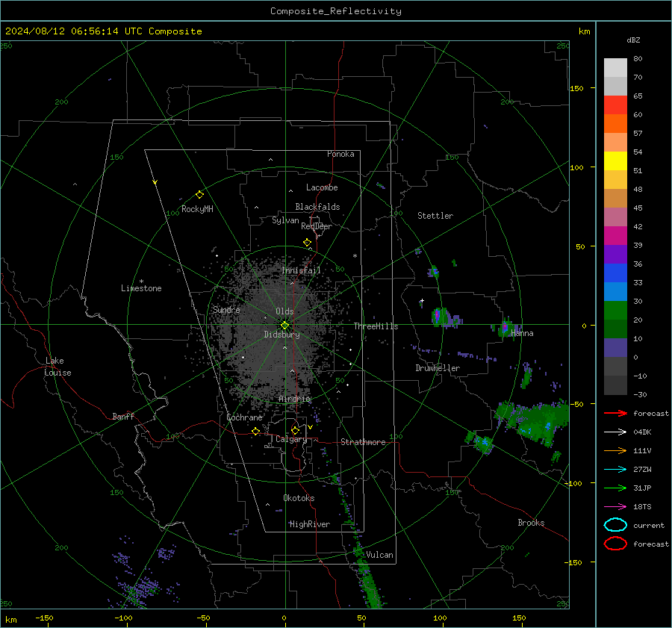Select the 39 dBZ purple swatch
This screenshot has height=628, width=672.
tap(615, 254)
